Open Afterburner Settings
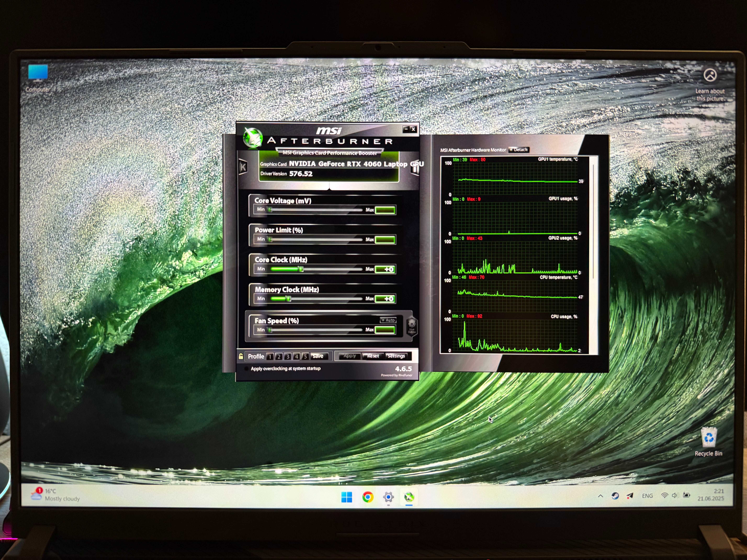The image size is (747, 560). pos(396,356)
